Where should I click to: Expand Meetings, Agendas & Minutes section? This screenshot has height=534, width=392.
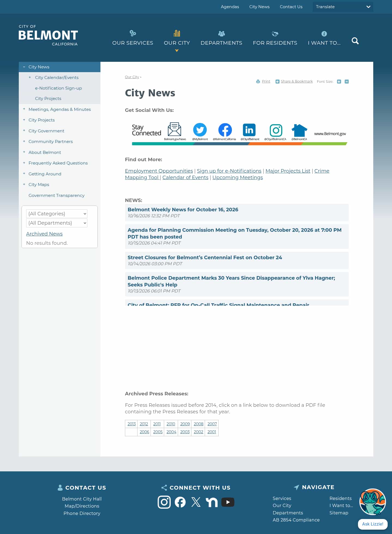coord(24,109)
